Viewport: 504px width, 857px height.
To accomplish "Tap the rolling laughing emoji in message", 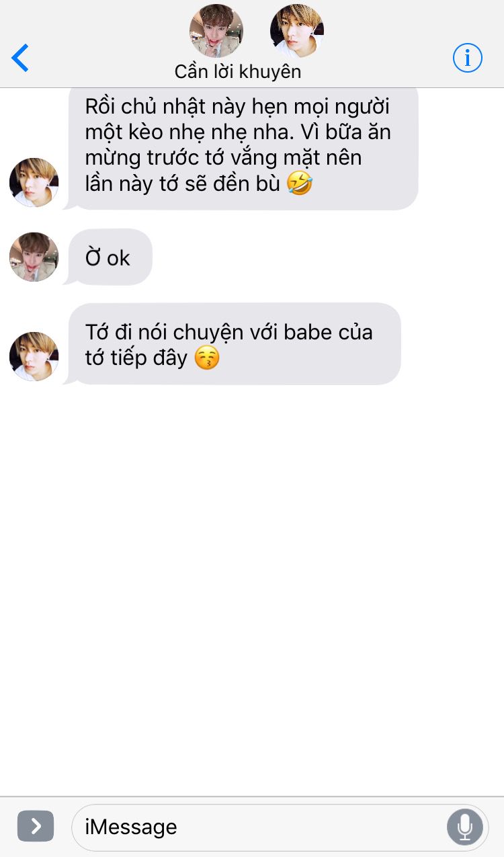I will (x=299, y=183).
